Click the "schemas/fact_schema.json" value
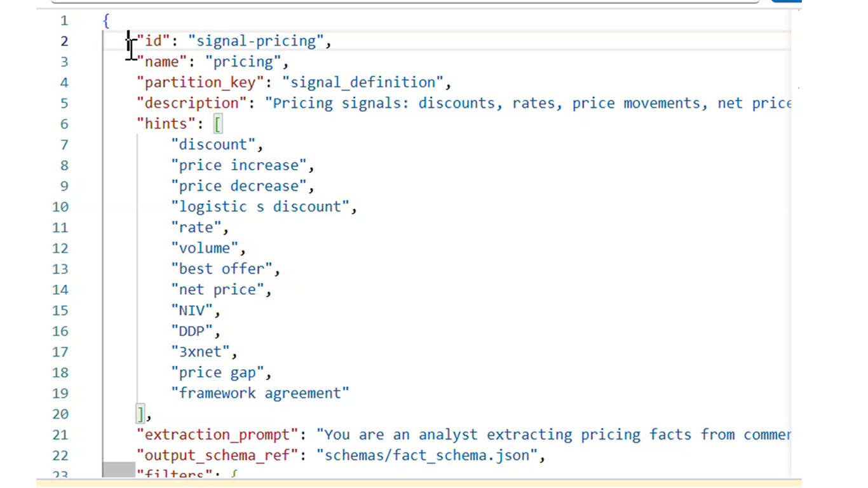868x488 pixels. pos(426,456)
